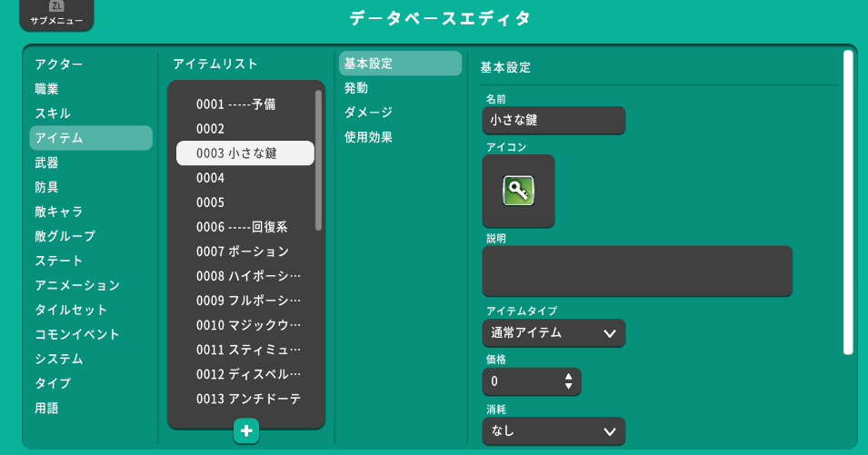This screenshot has height=455, width=868.
Task: Open the 使用効果 tab
Action: [x=368, y=137]
